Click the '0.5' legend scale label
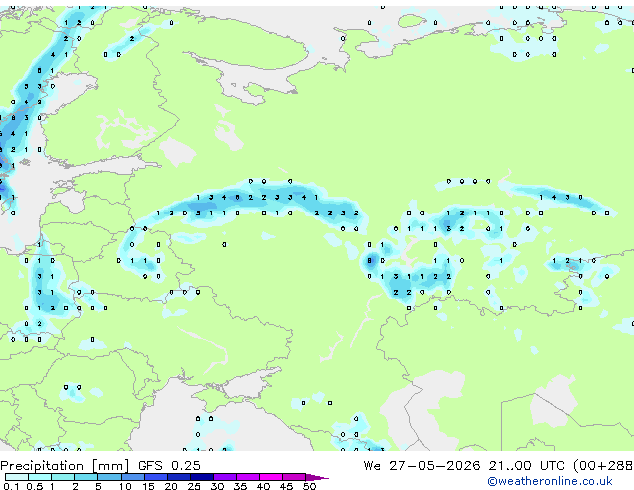Image resolution: width=634 pixels, height=490 pixels. pos(34,486)
